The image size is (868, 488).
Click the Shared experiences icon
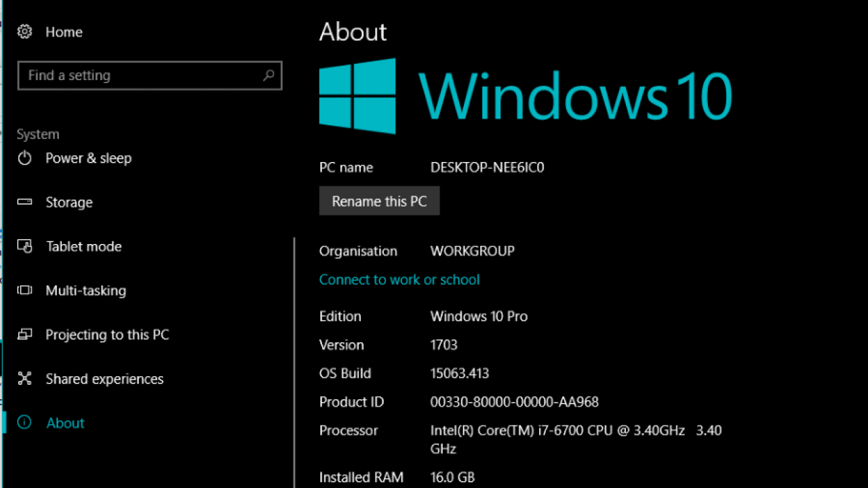point(24,378)
